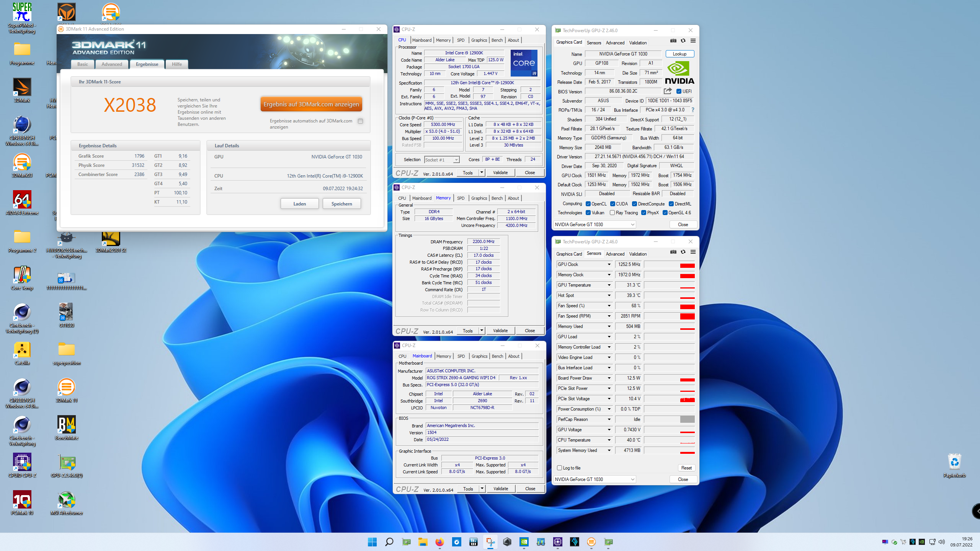980x551 pixels.
Task: Click the Lookup button in GPU-Z
Action: click(680, 54)
